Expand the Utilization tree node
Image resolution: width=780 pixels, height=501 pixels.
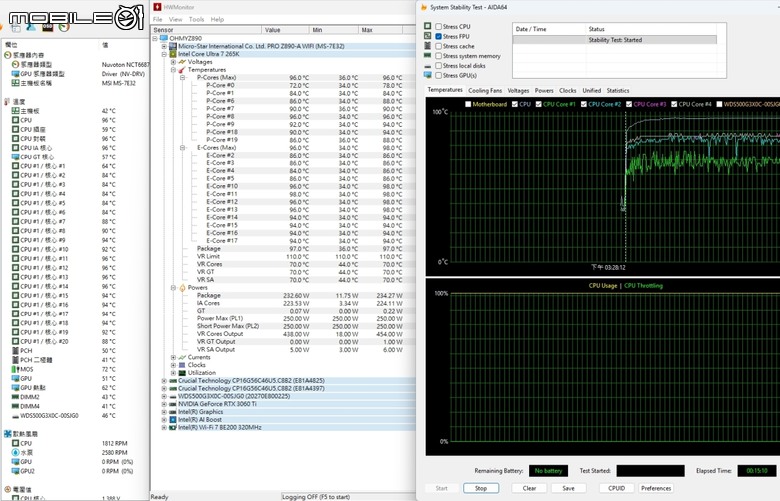173,373
